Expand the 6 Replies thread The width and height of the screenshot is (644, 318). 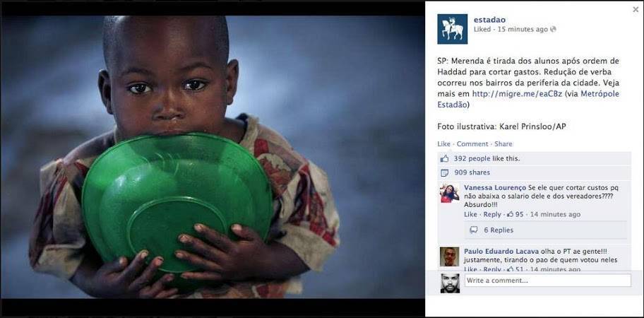click(499, 230)
